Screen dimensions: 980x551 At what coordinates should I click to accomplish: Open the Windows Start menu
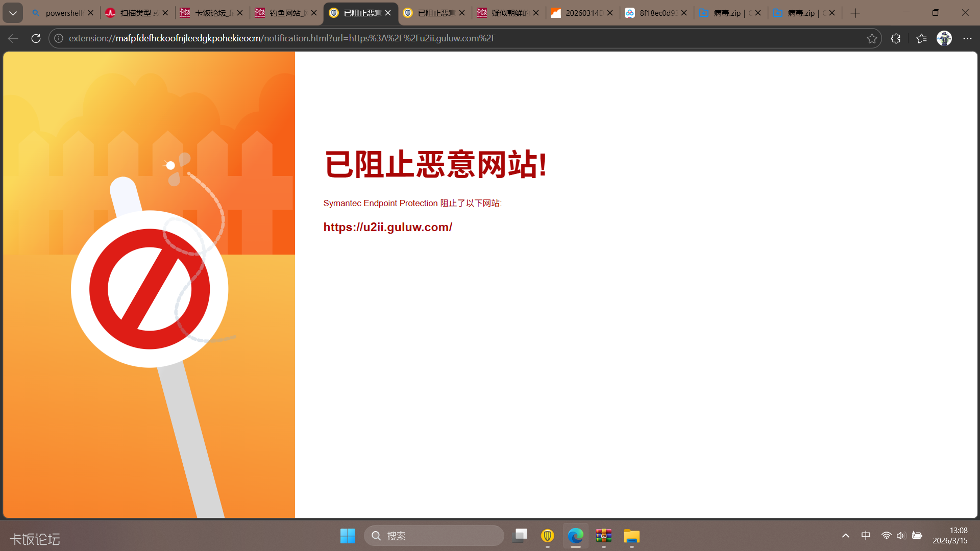(x=348, y=536)
